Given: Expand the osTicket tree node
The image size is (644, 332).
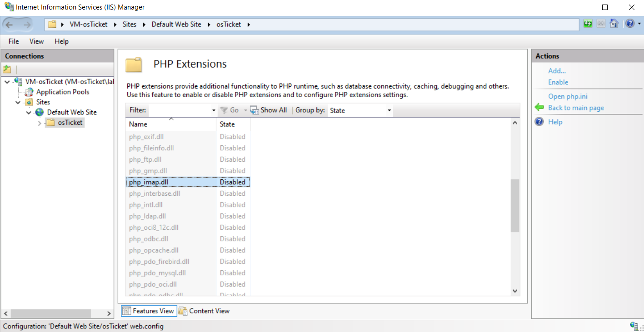Looking at the screenshot, I should coord(39,123).
